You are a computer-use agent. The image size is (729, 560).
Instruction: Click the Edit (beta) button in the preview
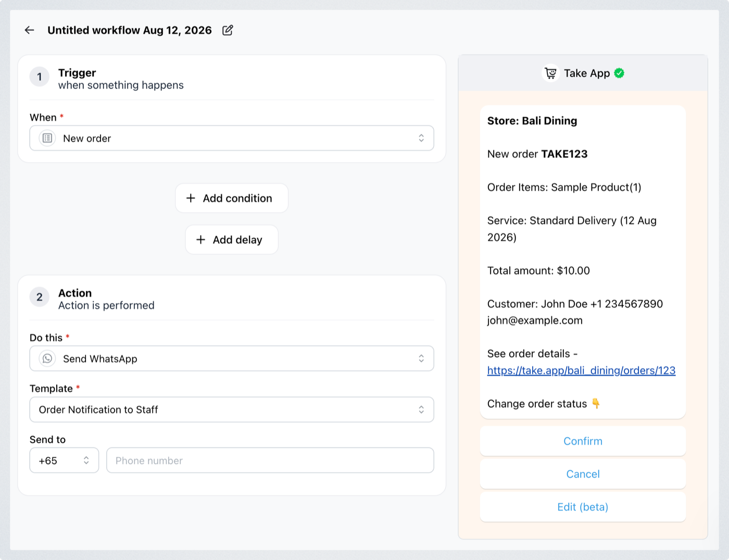pos(583,507)
